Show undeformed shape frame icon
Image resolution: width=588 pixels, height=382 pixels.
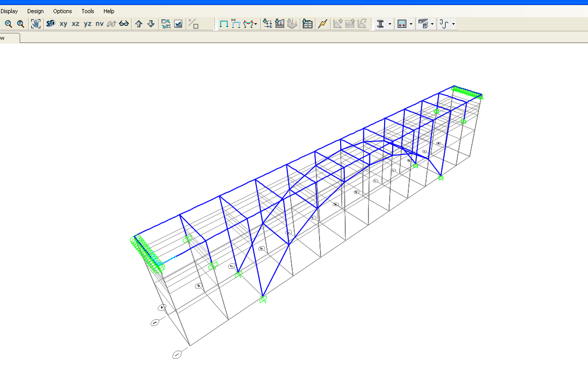tap(224, 24)
